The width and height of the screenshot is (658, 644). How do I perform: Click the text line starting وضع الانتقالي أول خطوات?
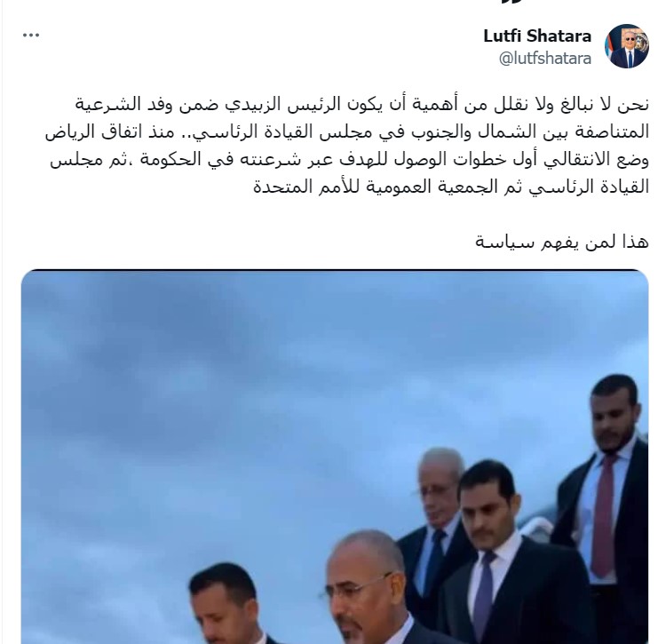pos(350,160)
